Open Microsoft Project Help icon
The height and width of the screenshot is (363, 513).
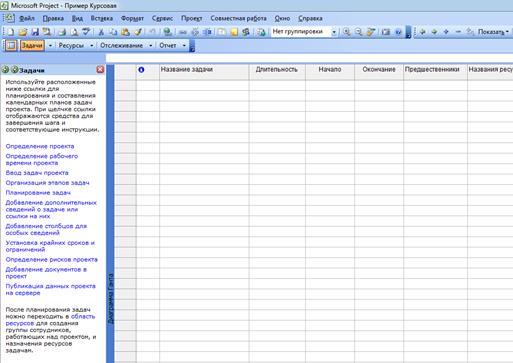pyautogui.click(x=398, y=32)
